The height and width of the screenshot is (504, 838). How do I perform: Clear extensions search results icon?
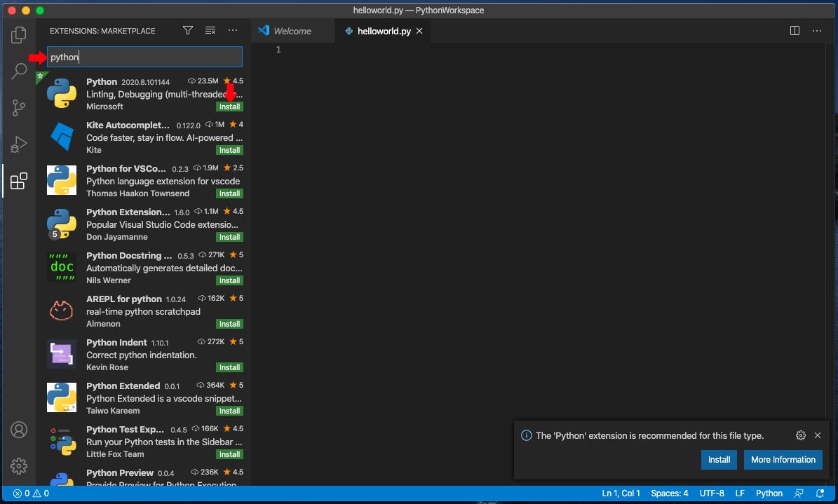(210, 30)
